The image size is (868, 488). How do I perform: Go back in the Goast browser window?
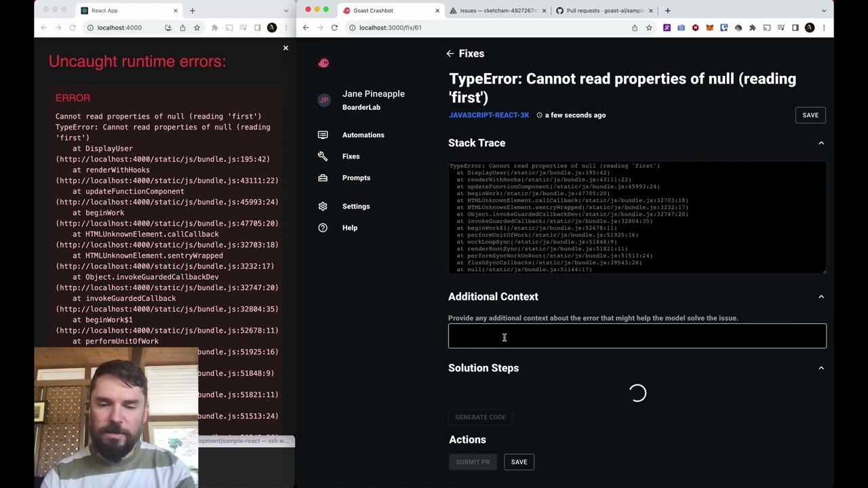point(306,28)
